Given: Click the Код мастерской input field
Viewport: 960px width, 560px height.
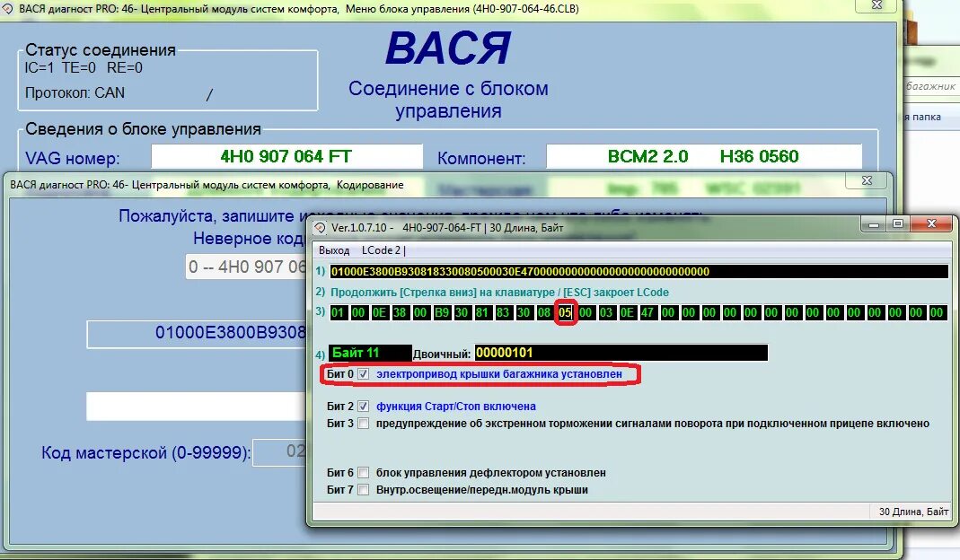Looking at the screenshot, I should pos(280,452).
